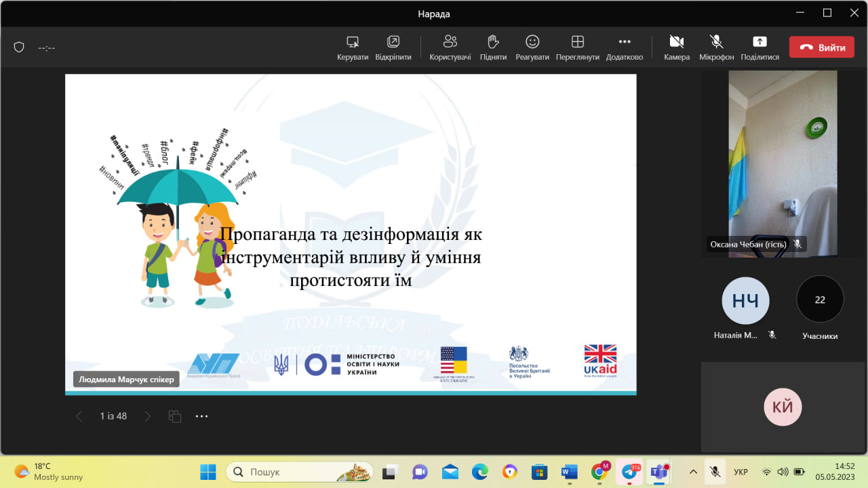Show hidden system tray icons chevron

693,472
